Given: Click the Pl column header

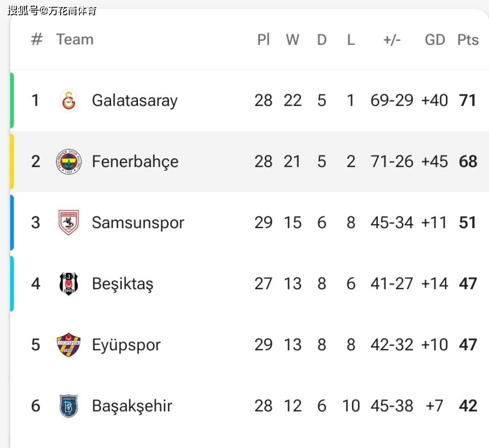Looking at the screenshot, I should coord(263,40).
